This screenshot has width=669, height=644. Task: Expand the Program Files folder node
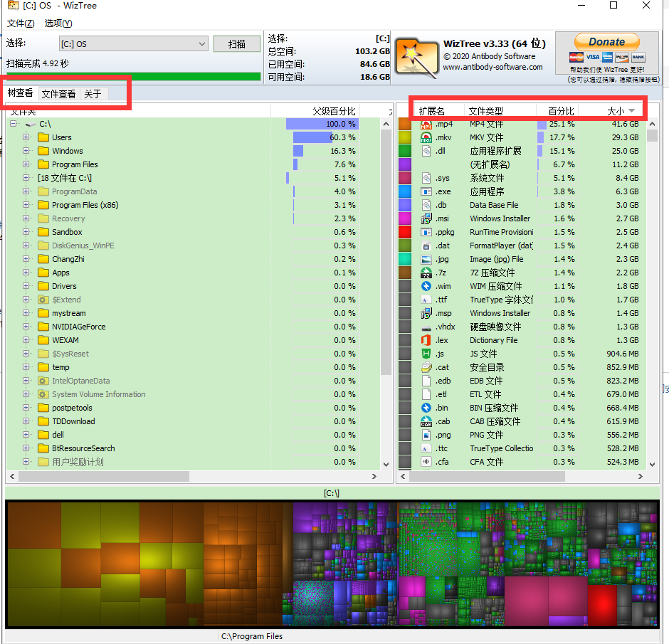[26, 164]
